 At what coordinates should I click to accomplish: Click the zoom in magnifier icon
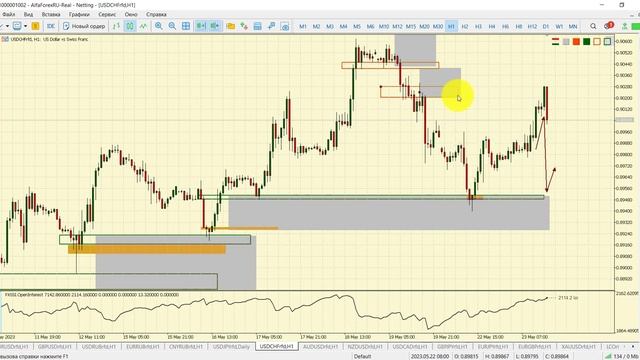point(159,26)
